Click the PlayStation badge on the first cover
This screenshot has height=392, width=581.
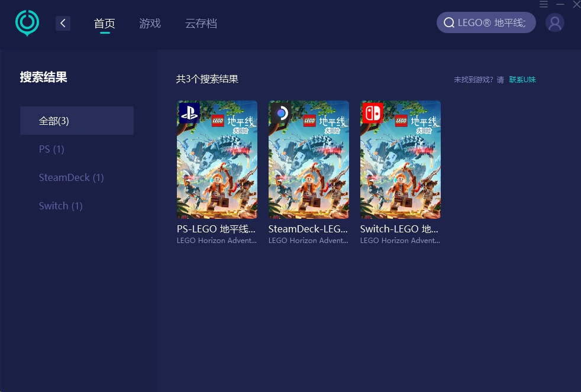point(189,113)
